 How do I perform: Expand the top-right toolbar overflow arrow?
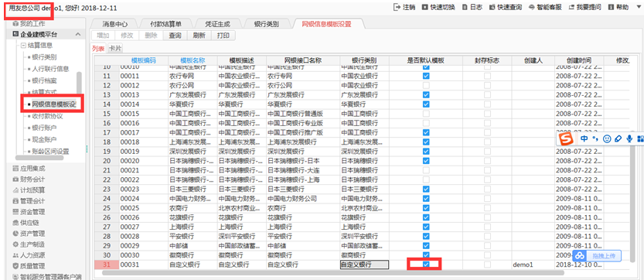click(638, 7)
